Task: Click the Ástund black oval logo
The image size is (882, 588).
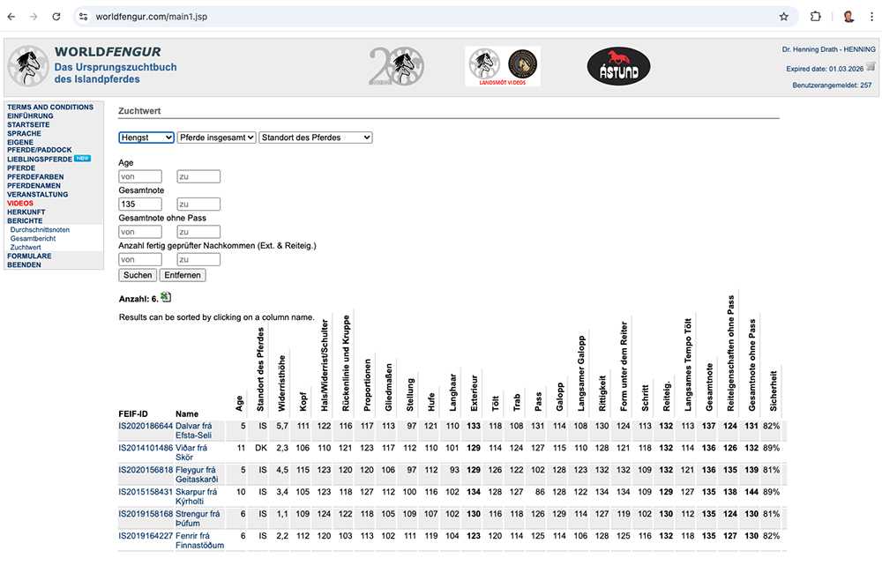Action: coord(618,67)
